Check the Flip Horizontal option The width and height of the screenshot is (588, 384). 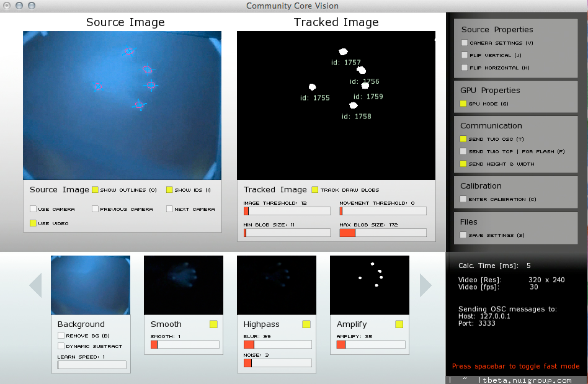pos(464,68)
